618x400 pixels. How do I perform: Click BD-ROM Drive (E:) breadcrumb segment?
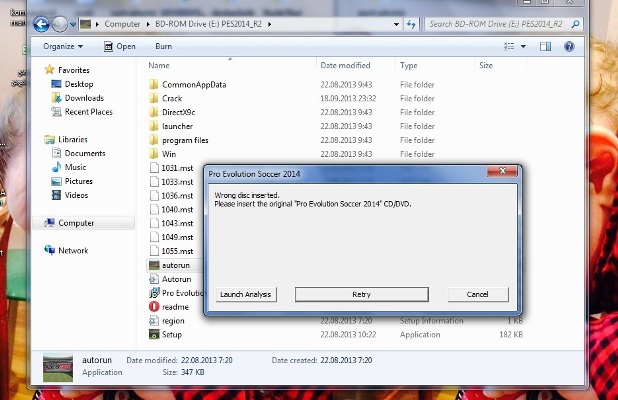point(208,24)
